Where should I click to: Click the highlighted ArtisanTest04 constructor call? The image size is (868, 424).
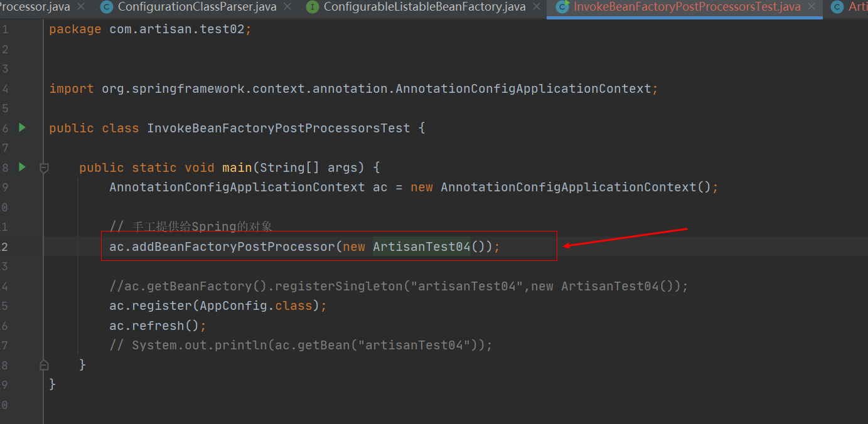(x=422, y=246)
